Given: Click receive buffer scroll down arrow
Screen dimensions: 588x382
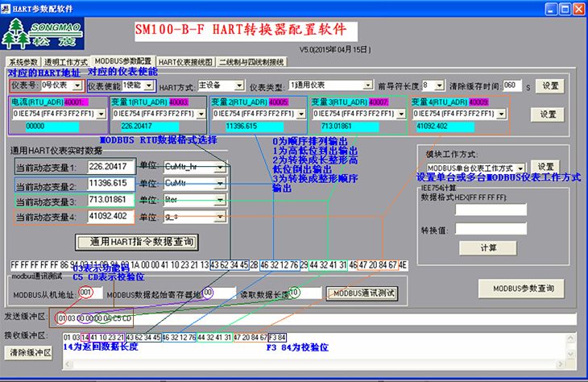Looking at the screenshot, I should tap(570, 354).
